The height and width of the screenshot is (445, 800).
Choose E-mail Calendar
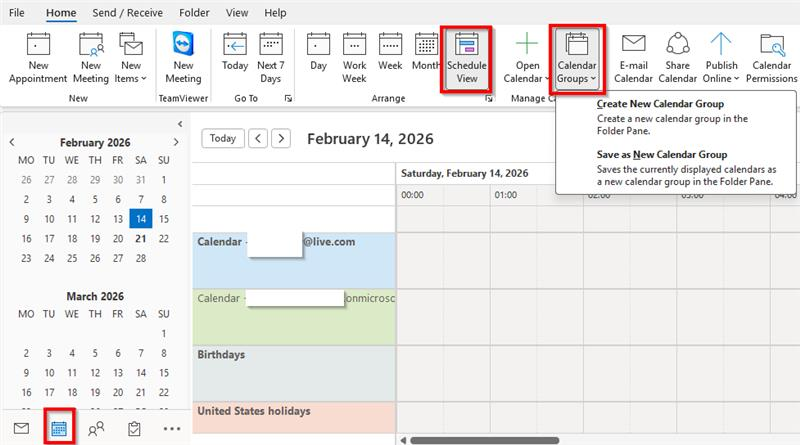tap(633, 57)
